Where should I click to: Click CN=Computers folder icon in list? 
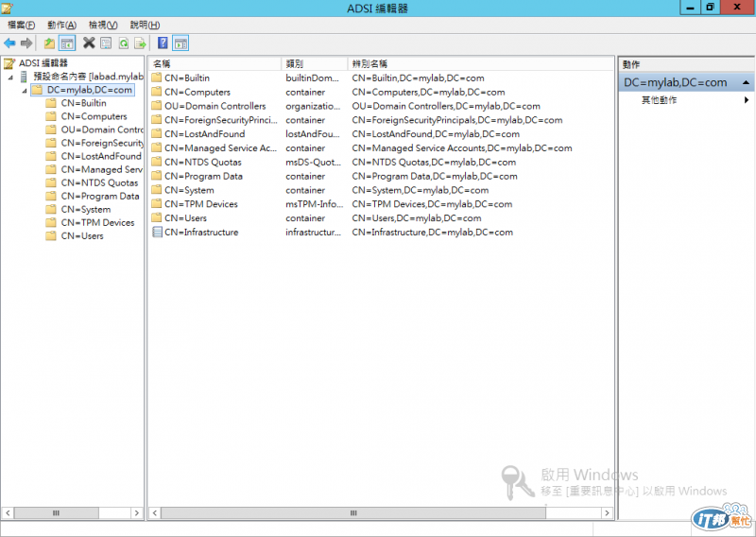pyautogui.click(x=157, y=92)
